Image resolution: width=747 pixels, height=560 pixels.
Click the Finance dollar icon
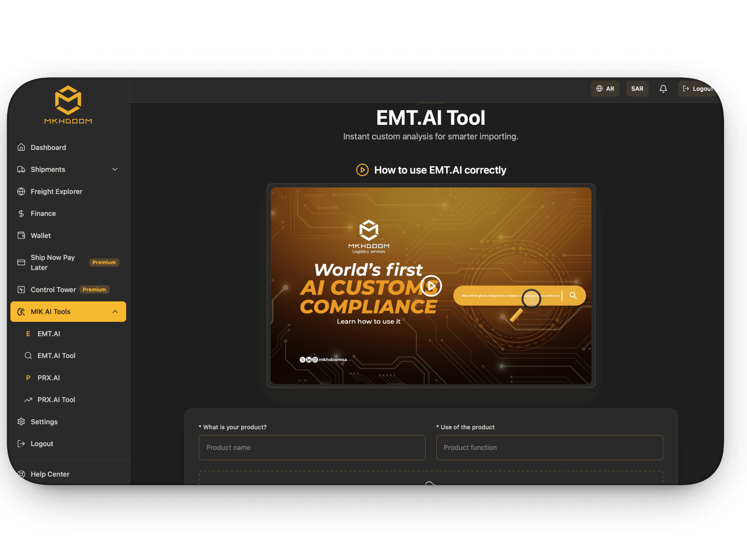tap(21, 213)
